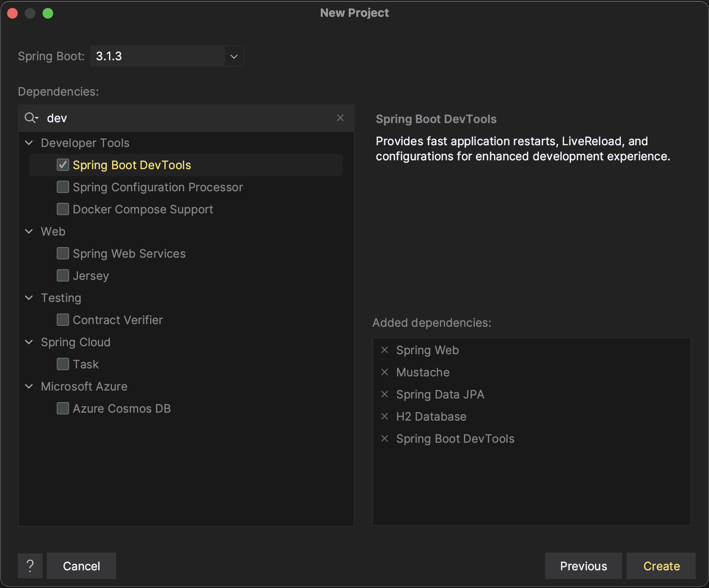The image size is (709, 588).
Task: Collapse the Spring Cloud group
Action: click(29, 342)
